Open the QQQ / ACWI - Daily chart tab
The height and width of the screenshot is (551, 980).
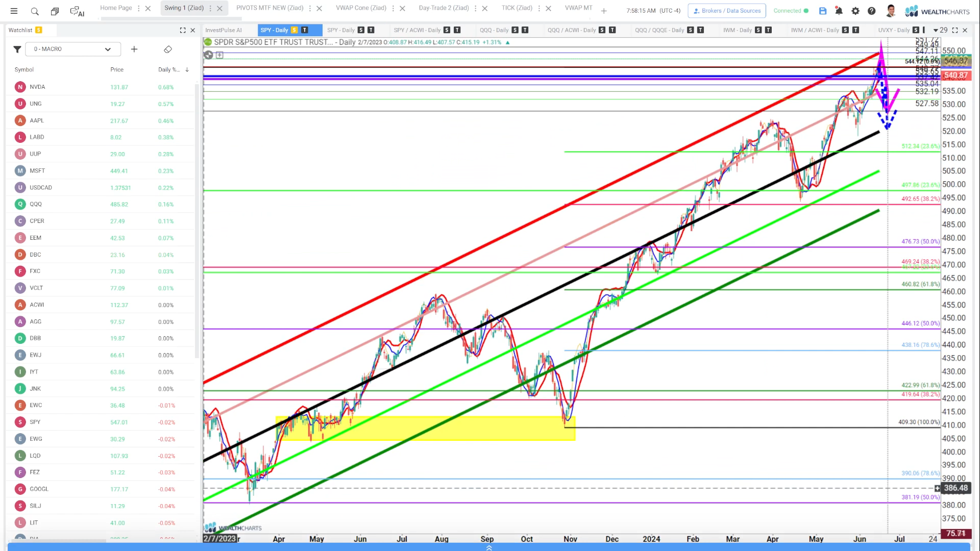point(572,30)
